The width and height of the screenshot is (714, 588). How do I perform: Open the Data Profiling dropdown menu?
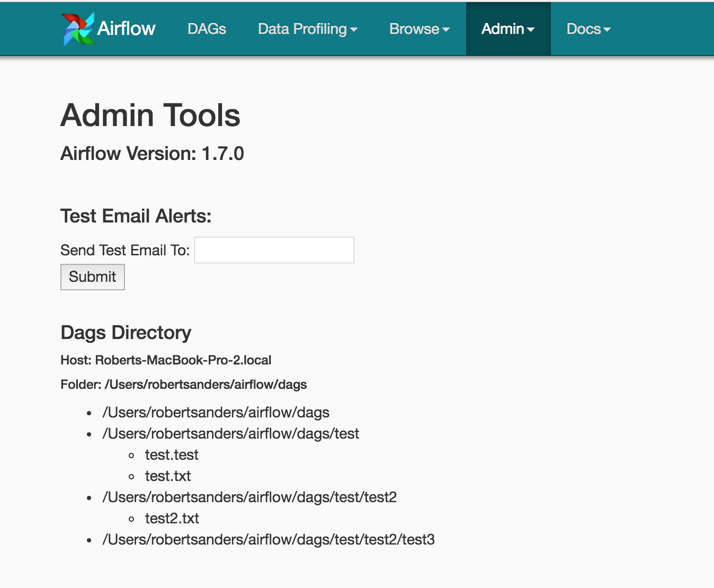[308, 29]
